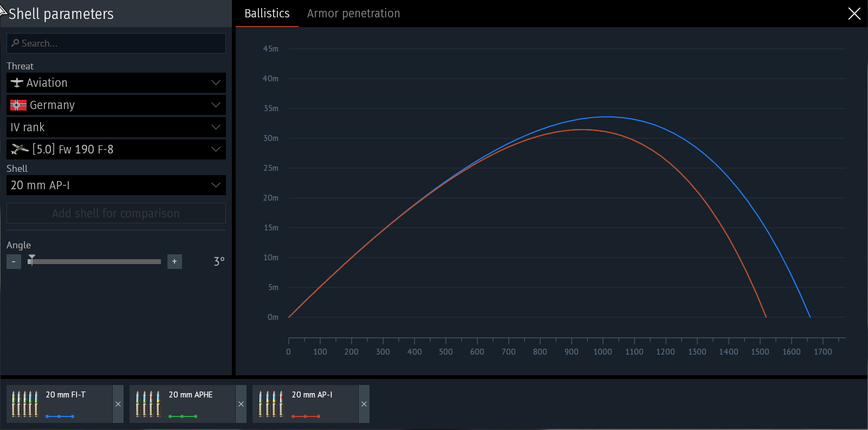Viewport: 868px width, 430px height.
Task: Expand the Aviation threat dropdown
Action: pyautogui.click(x=216, y=83)
